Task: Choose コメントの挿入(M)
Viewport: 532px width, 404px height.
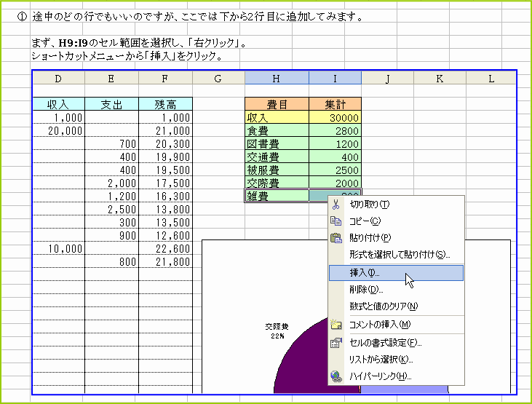Action: pyautogui.click(x=396, y=325)
